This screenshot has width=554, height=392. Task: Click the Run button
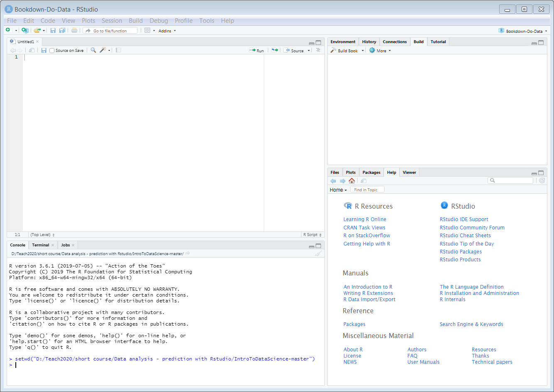(x=257, y=51)
